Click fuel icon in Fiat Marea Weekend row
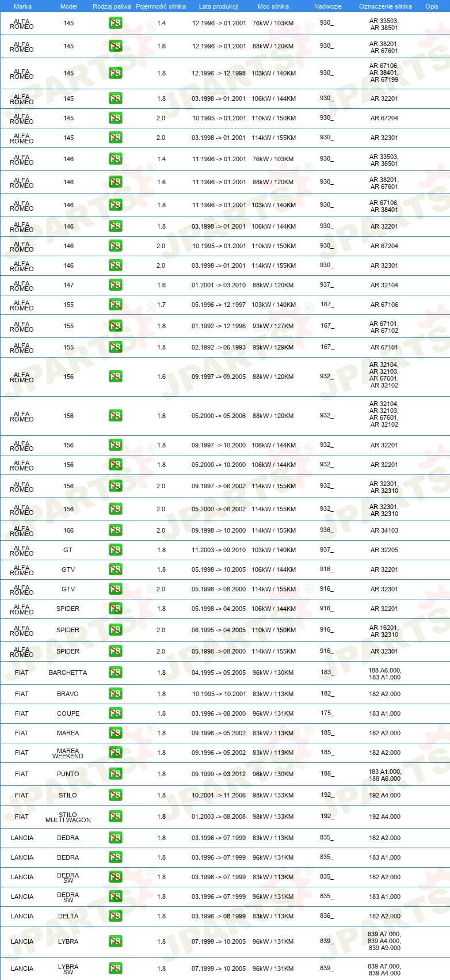450x980 pixels. tap(116, 753)
